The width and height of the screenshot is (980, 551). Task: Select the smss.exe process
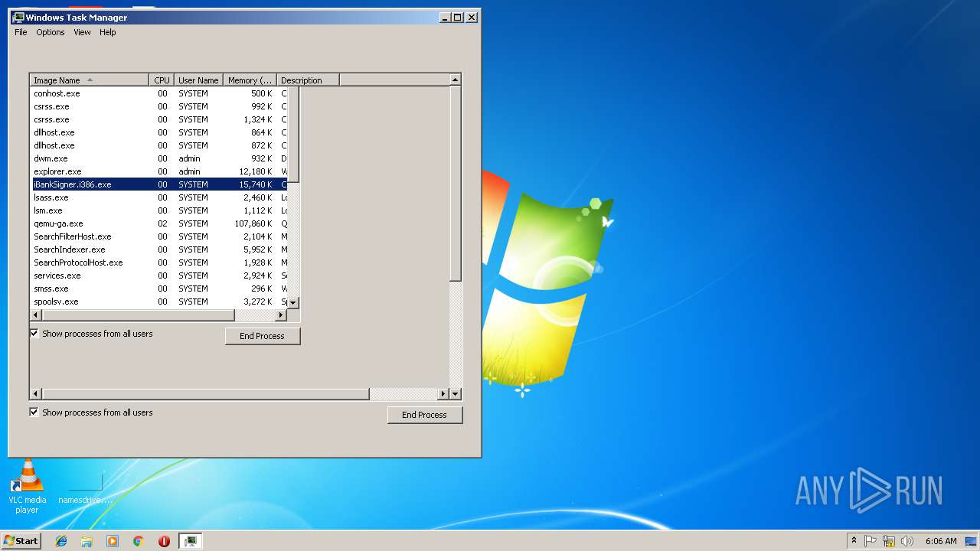158,289
